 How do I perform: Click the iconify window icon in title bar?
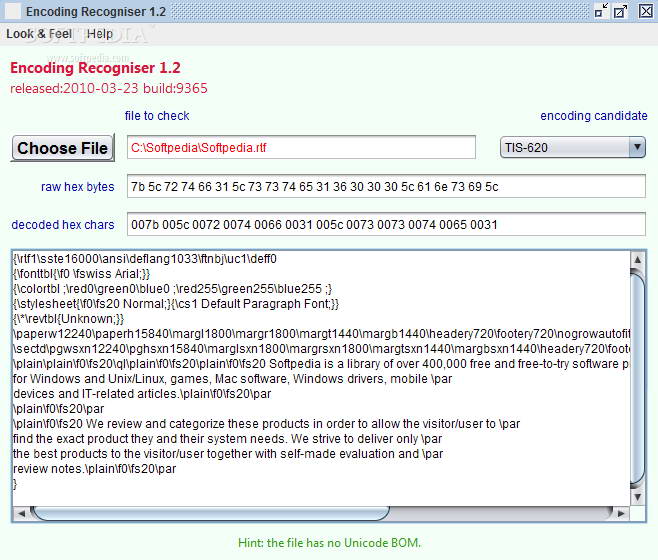pyautogui.click(x=601, y=11)
